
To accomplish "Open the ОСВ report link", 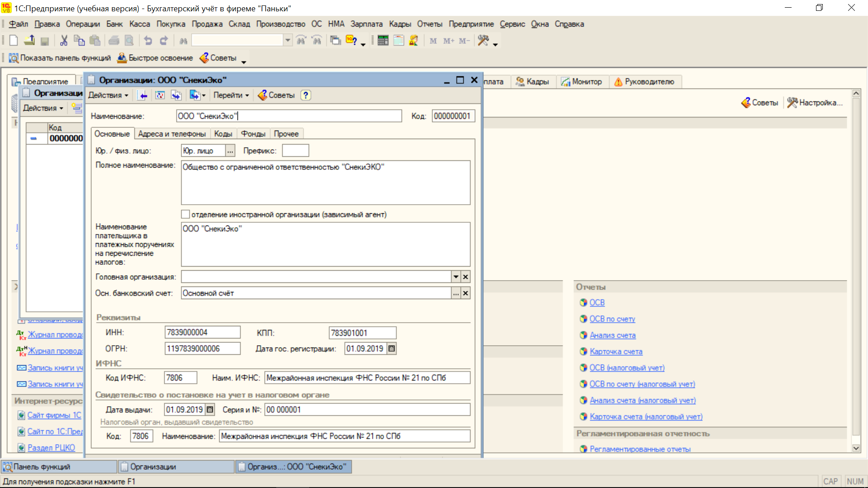I will pyautogui.click(x=597, y=302).
